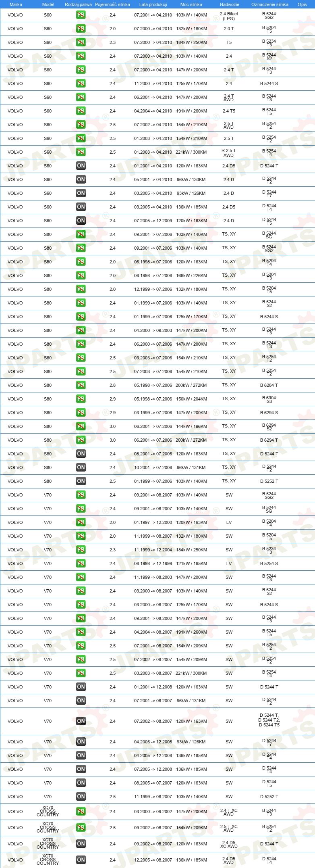The image size is (315, 868).
Task: Click the '166kW / 226KM' power cell
Action: point(191,275)
